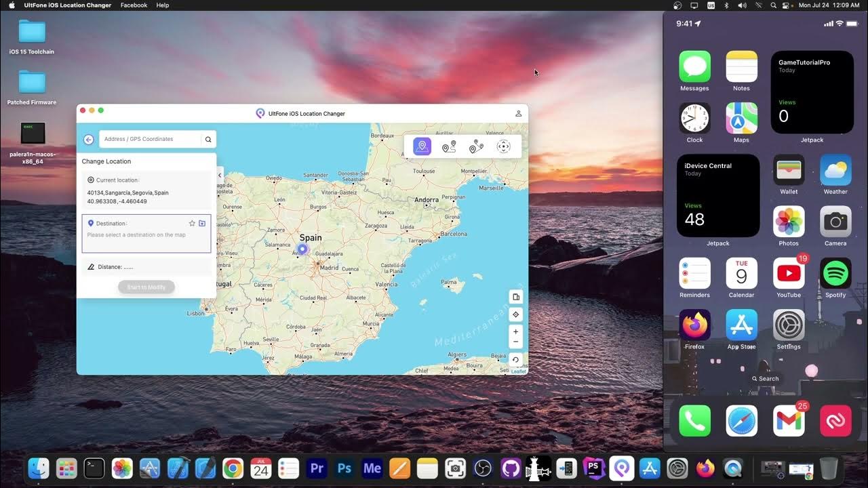Tap the Search pill on the iPhone
The width and height of the screenshot is (868, 488).
(765, 379)
